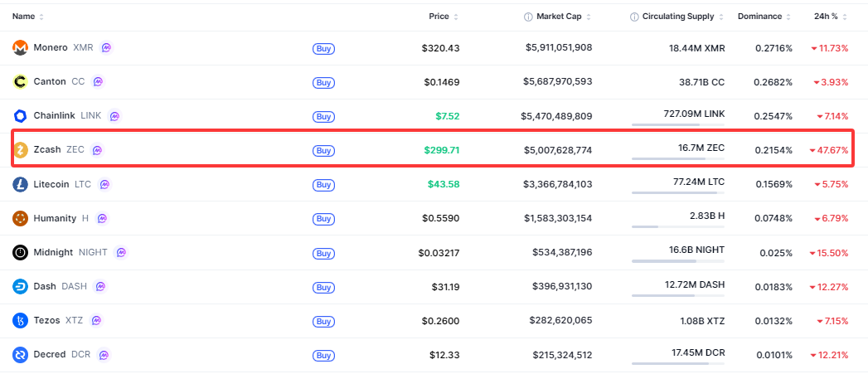Buy Humanity using its Buy button

[x=323, y=219]
